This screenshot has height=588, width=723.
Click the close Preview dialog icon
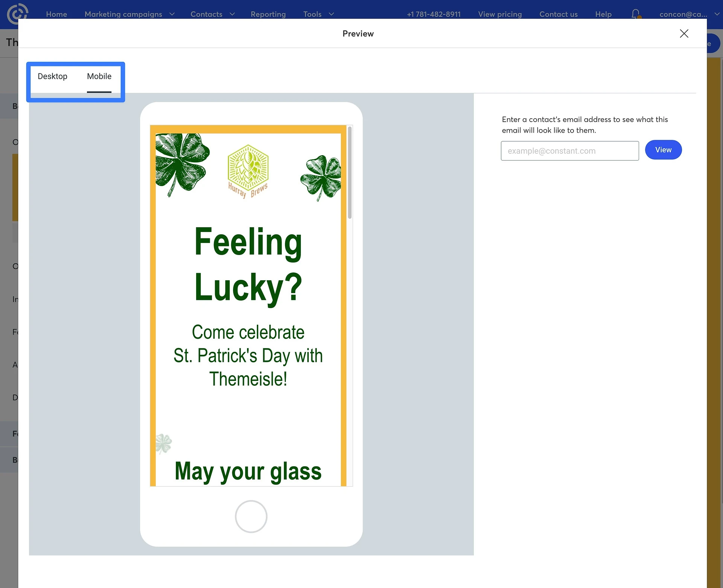click(x=684, y=33)
